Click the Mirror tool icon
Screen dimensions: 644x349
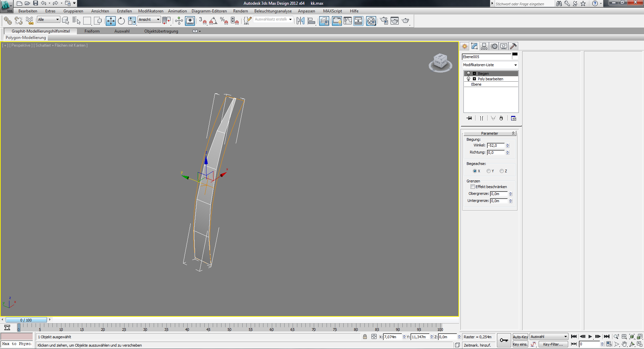pyautogui.click(x=301, y=21)
